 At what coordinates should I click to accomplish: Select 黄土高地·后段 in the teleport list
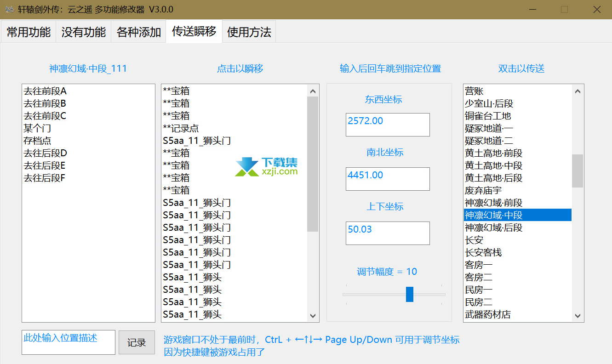(518, 178)
